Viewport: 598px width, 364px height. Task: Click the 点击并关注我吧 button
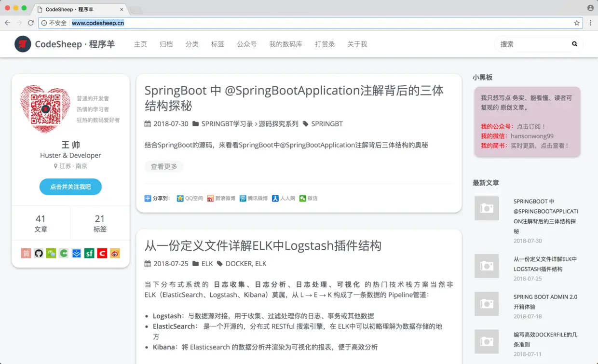click(70, 187)
